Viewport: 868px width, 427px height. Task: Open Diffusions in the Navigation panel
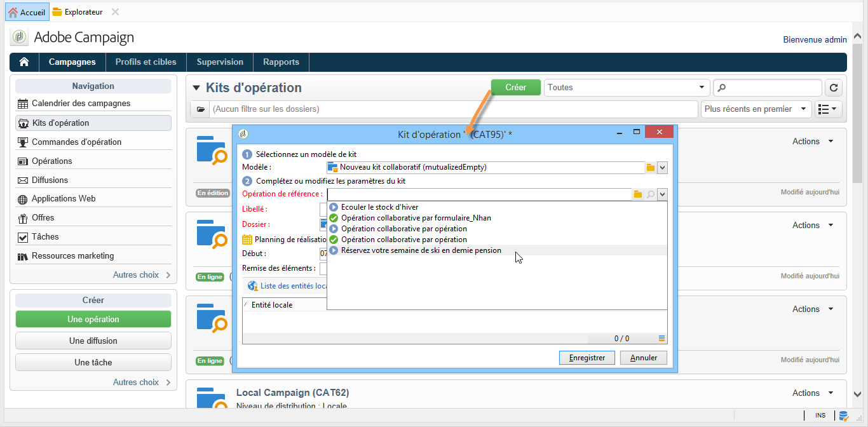(93, 180)
